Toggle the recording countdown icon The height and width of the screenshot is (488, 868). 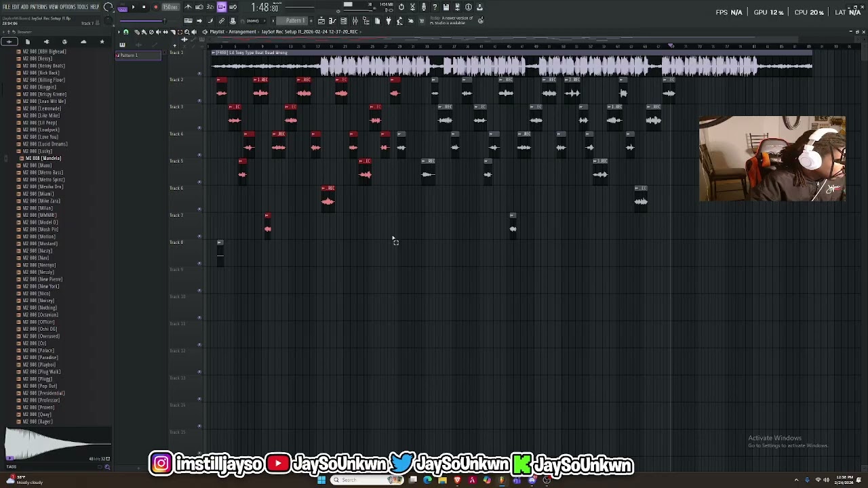click(x=210, y=7)
